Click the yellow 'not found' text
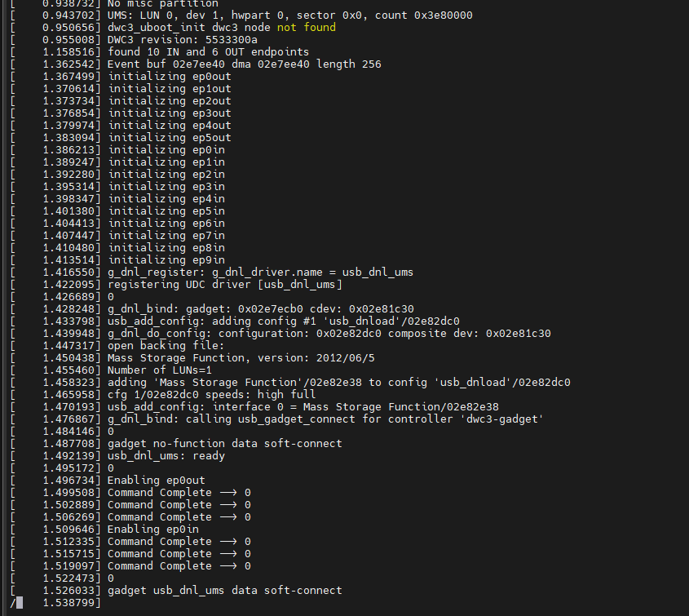 click(x=307, y=27)
